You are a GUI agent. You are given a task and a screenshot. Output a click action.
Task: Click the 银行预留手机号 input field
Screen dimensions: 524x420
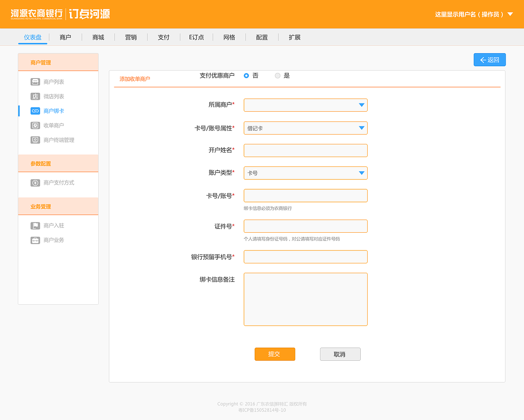coord(305,257)
